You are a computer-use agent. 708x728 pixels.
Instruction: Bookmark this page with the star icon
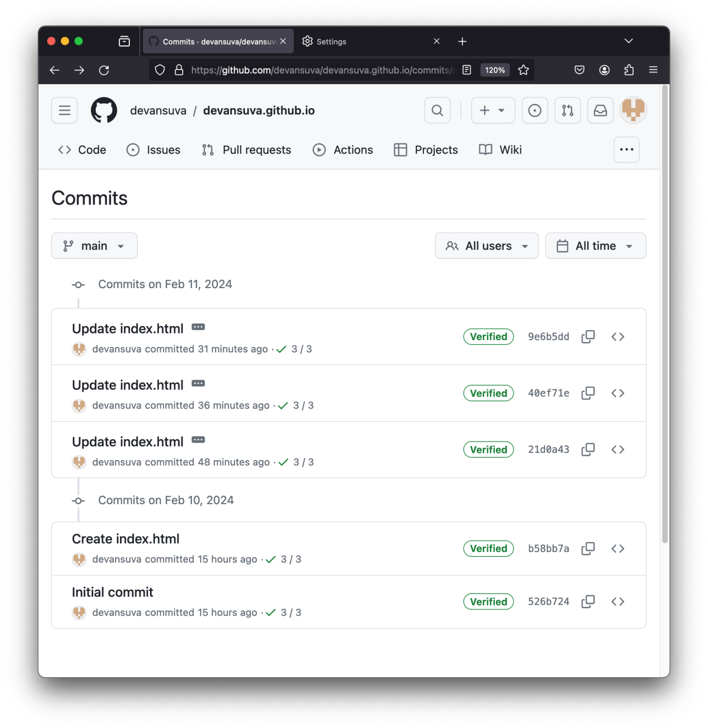523,70
